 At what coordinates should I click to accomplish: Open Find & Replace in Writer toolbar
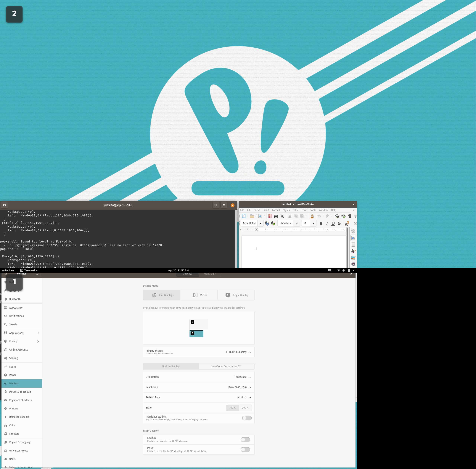(x=337, y=216)
